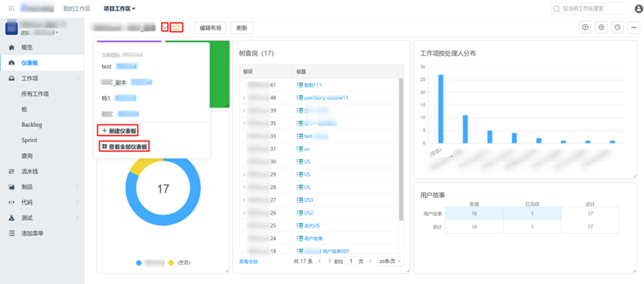This screenshot has width=644, height=284.
Task: Click the 编辑布局 button
Action: click(x=210, y=28)
